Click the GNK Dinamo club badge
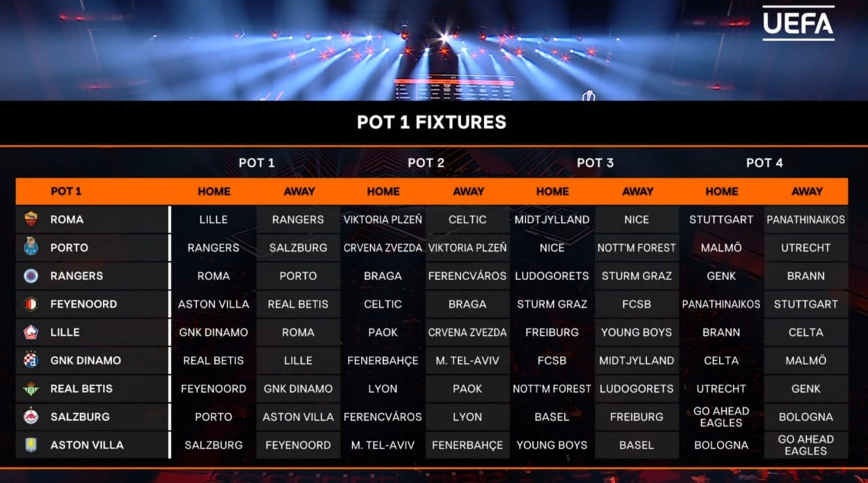Screen dimensions: 868x483 click(x=31, y=360)
